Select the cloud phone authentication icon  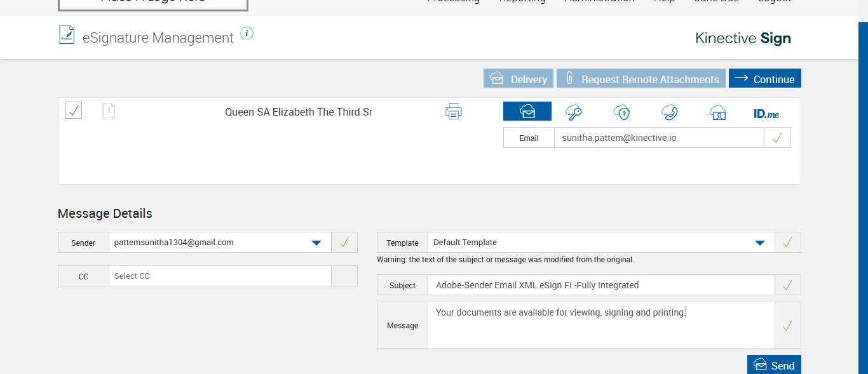click(x=669, y=112)
